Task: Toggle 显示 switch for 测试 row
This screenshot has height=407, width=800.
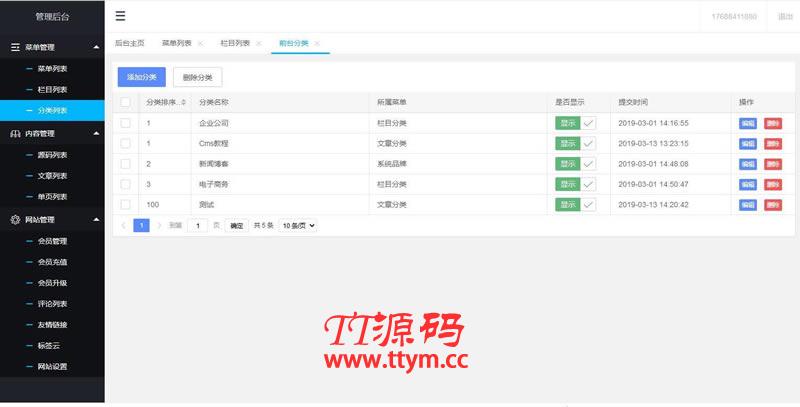Action: coord(576,205)
